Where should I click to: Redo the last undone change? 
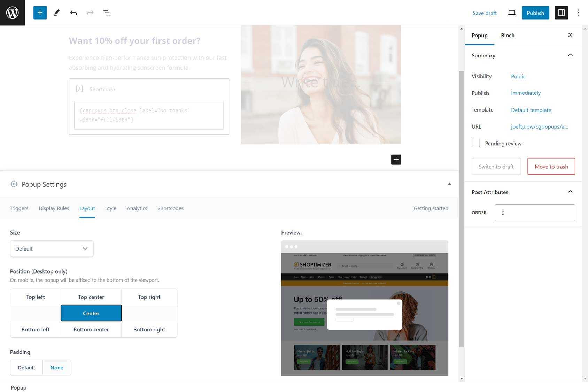point(90,13)
